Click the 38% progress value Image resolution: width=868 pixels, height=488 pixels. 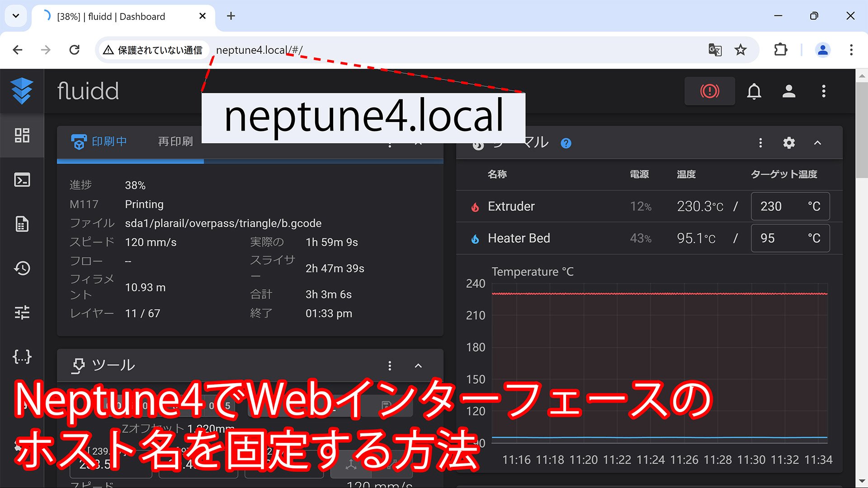tap(135, 185)
